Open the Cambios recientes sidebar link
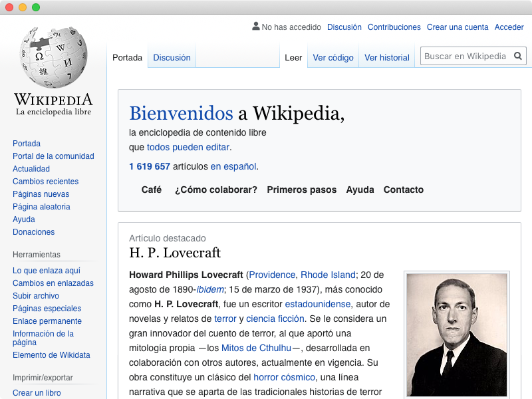532x399 pixels. (45, 182)
